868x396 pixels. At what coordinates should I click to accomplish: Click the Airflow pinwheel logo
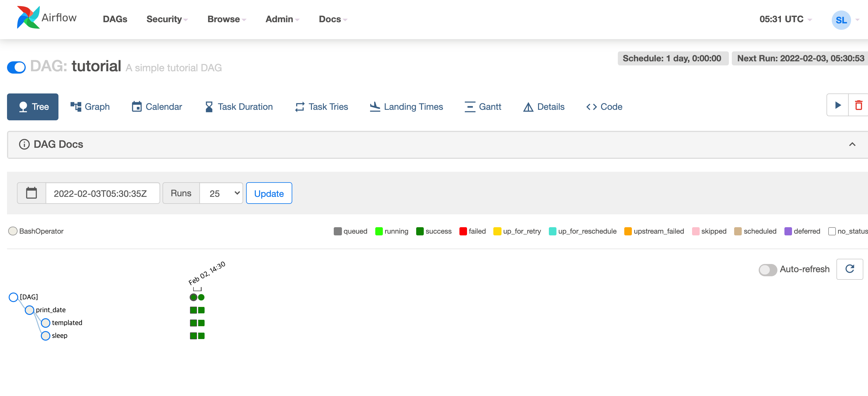click(28, 18)
